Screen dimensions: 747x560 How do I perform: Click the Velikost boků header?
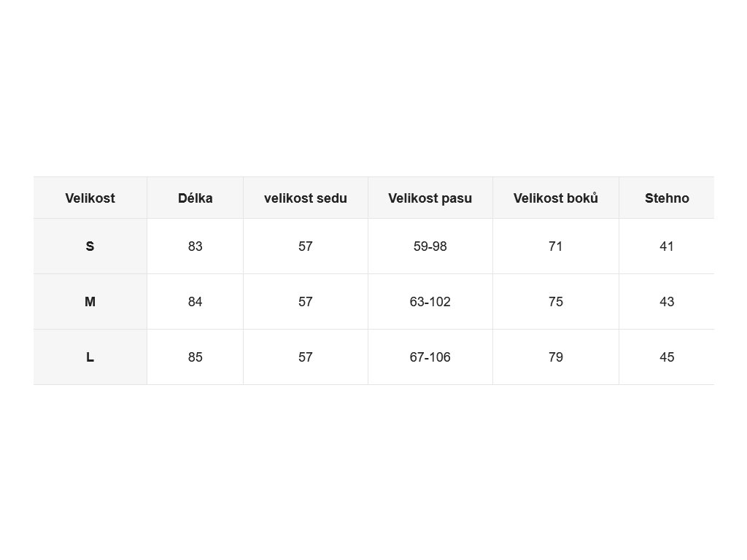pos(556,198)
